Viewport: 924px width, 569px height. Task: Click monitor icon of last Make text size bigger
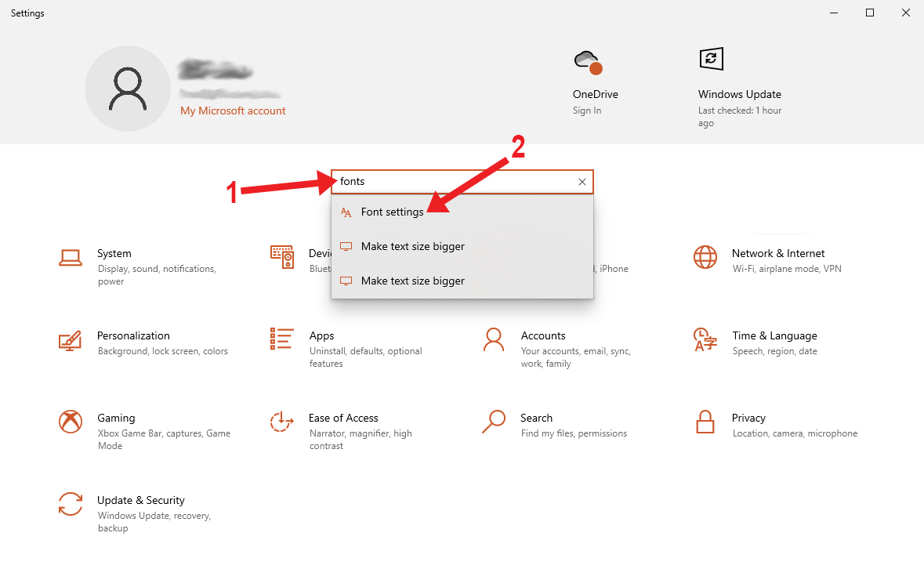[x=346, y=281]
